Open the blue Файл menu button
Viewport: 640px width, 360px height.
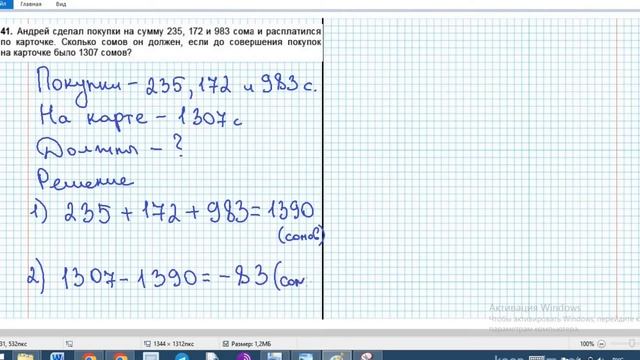pyautogui.click(x=6, y=4)
